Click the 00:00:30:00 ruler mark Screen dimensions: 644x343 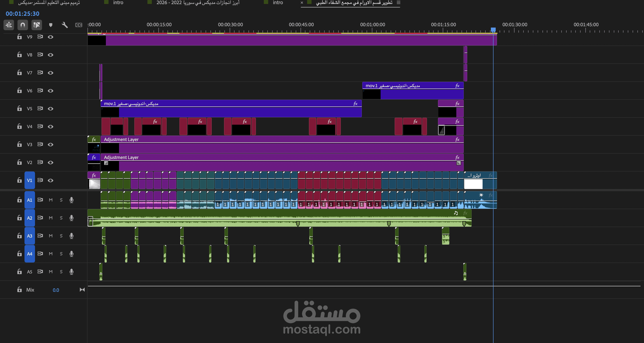[230, 24]
